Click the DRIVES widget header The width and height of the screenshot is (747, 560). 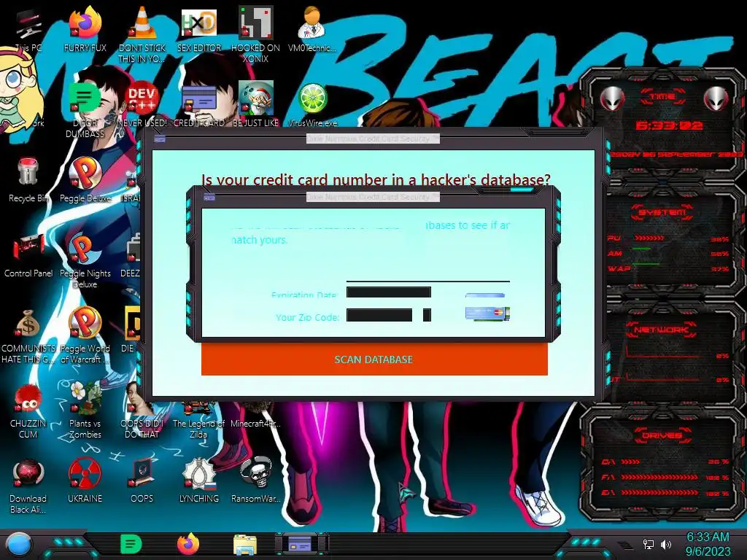click(662, 435)
